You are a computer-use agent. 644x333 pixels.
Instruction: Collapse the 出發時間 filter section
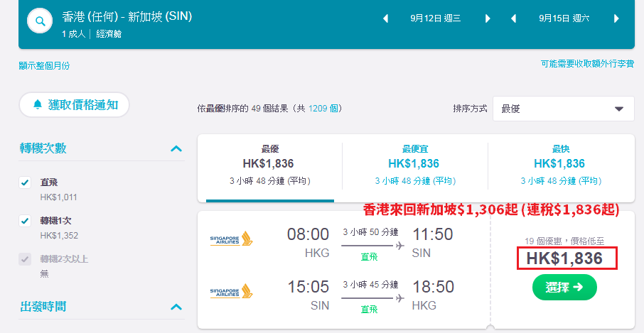(176, 307)
